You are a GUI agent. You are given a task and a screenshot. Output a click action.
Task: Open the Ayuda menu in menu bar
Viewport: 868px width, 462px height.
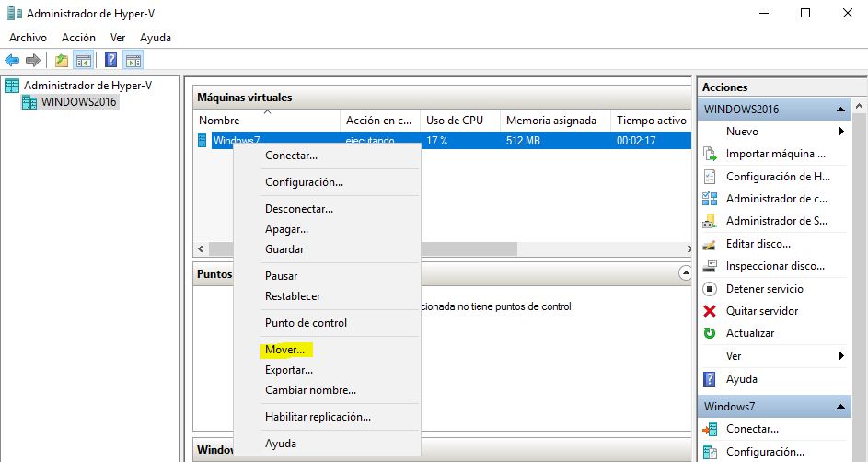(156, 38)
